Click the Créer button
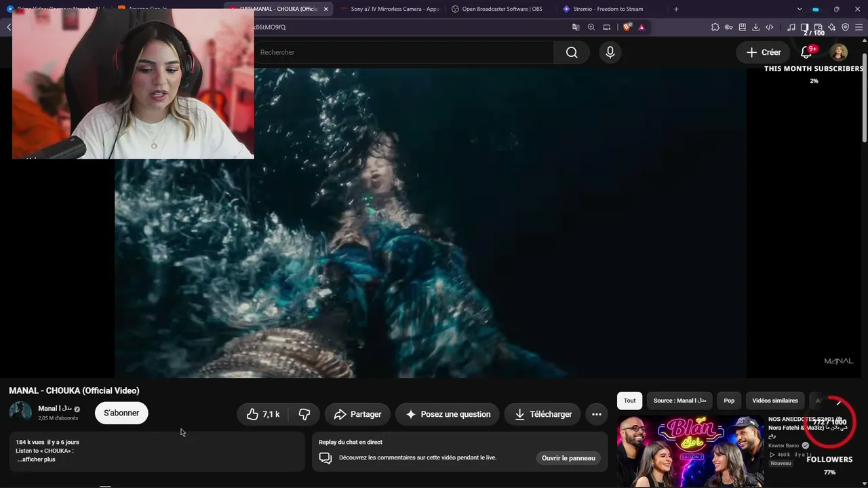The width and height of the screenshot is (868, 488). coord(763,52)
